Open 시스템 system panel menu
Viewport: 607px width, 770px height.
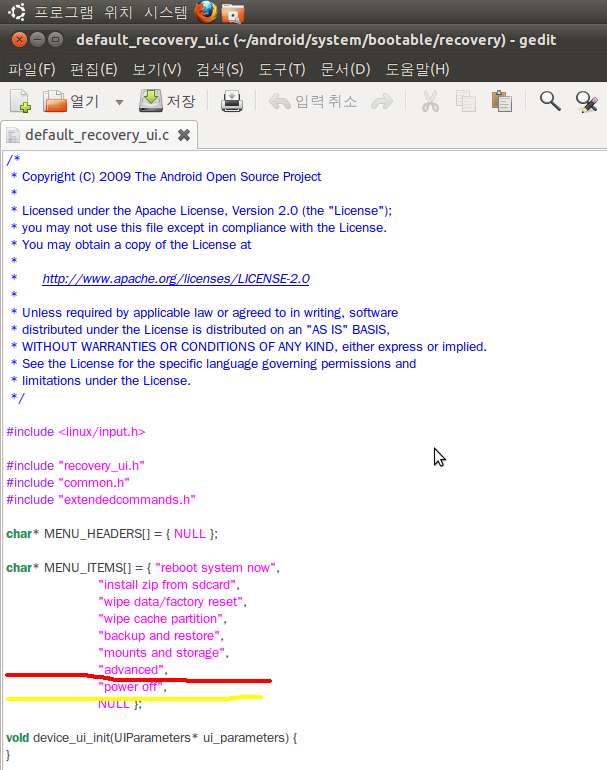(x=166, y=12)
